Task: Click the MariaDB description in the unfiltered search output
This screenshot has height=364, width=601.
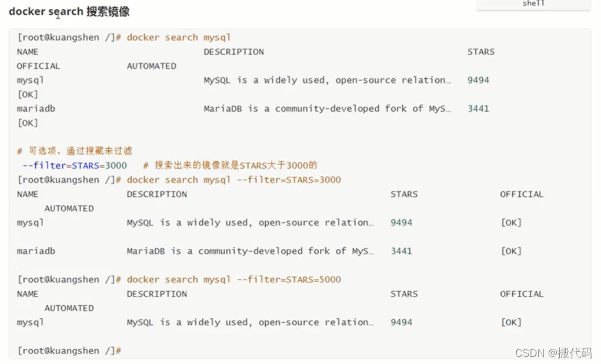Action: pos(328,109)
